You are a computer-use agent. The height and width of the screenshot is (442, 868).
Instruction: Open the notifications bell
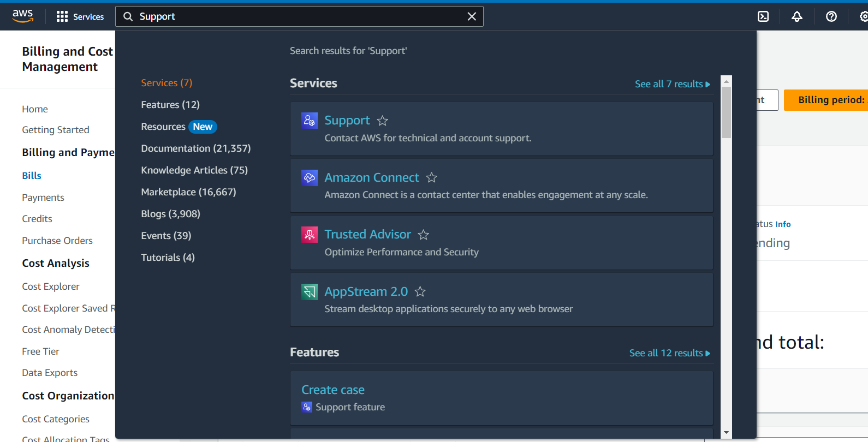pyautogui.click(x=797, y=16)
